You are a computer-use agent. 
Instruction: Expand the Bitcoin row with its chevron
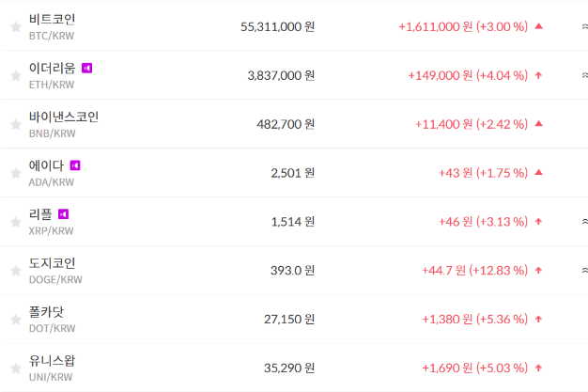[x=584, y=26]
